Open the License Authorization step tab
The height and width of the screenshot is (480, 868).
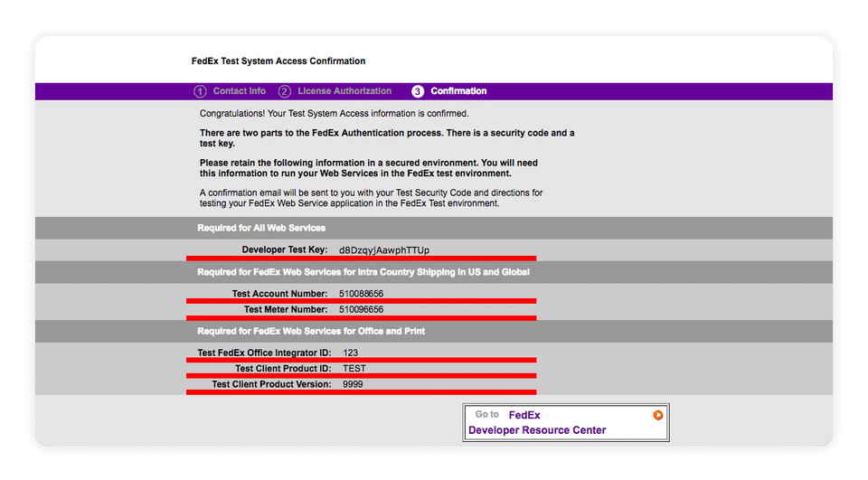pos(344,90)
